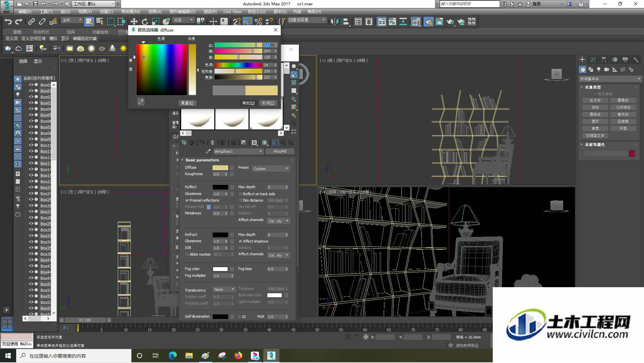644x363 pixels.
Task: Select Geometry category in Create panel
Action: 583,69
